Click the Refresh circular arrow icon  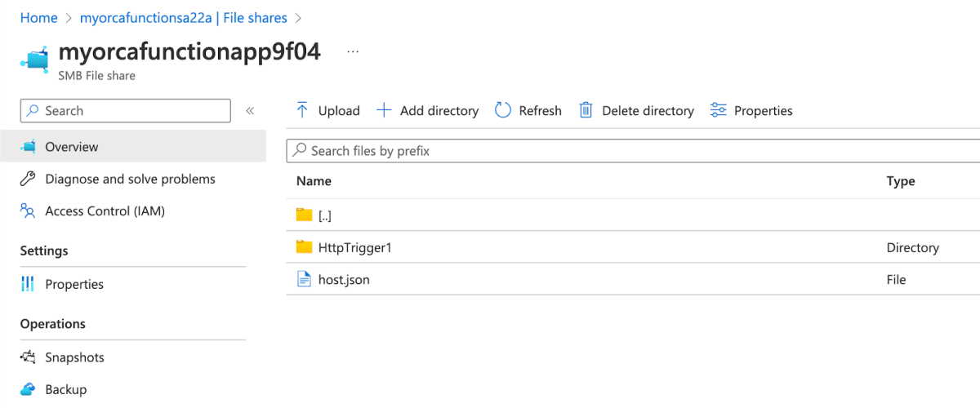pyautogui.click(x=503, y=110)
